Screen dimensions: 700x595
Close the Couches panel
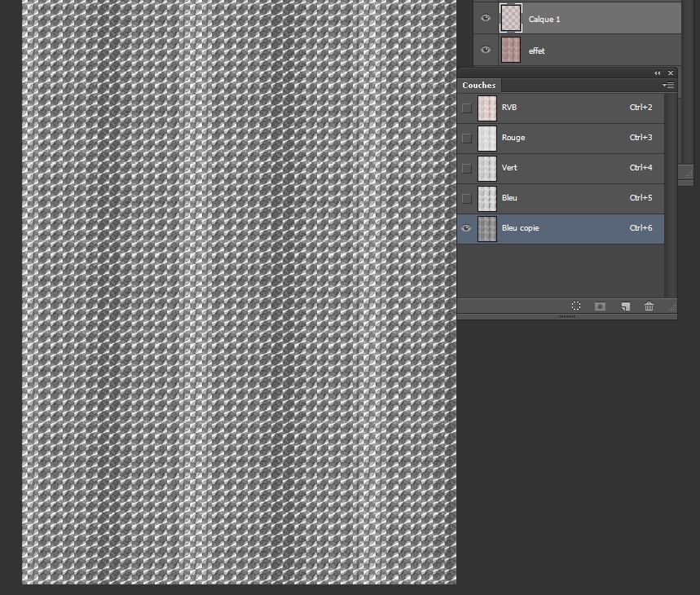click(671, 73)
